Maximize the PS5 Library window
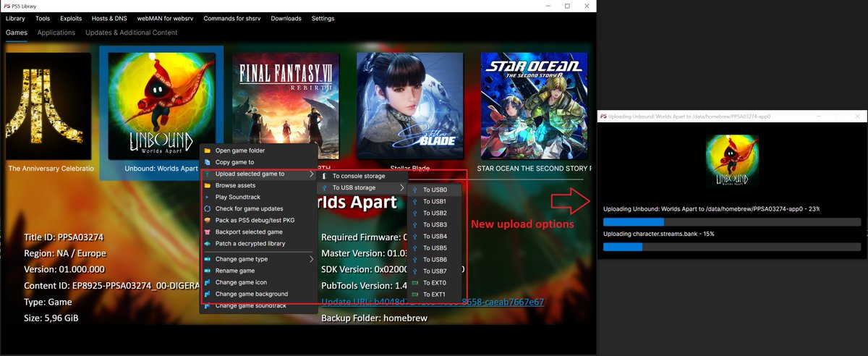This screenshot has height=356, width=868. (567, 6)
